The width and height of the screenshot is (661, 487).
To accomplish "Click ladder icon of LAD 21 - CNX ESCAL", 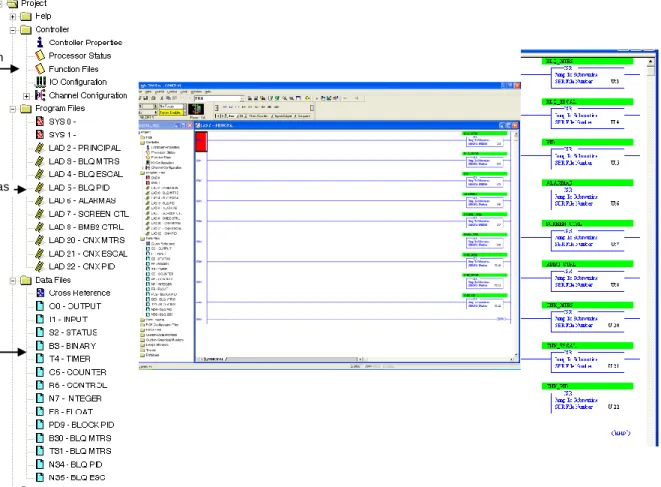I will click(40, 253).
